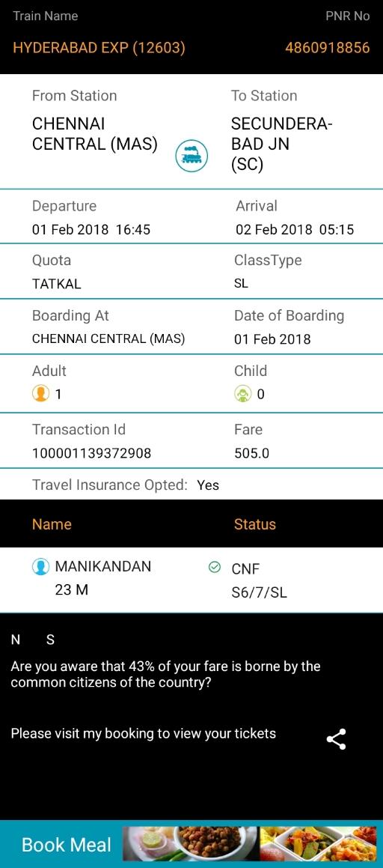The width and height of the screenshot is (383, 868).
Task: Tap the share icon
Action: [x=336, y=739]
